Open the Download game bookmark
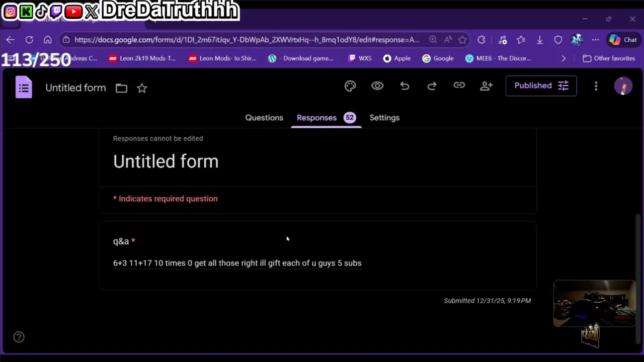Viewport: 644px width, 362px height. tap(300, 58)
